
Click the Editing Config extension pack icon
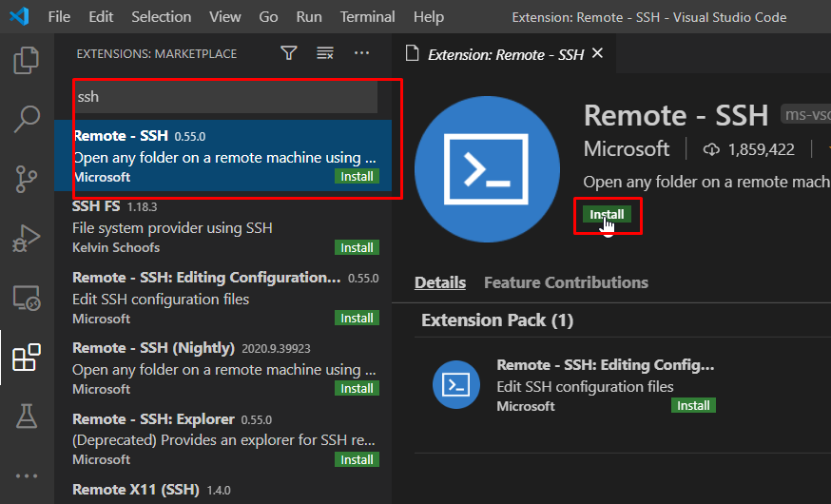pyautogui.click(x=455, y=384)
